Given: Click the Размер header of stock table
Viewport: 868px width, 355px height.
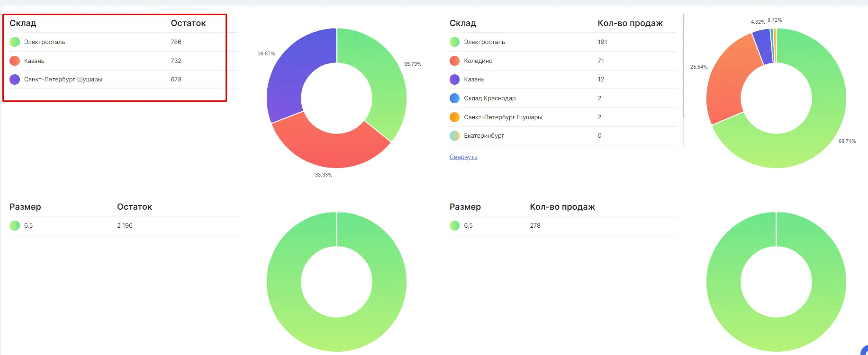Looking at the screenshot, I should [x=25, y=207].
